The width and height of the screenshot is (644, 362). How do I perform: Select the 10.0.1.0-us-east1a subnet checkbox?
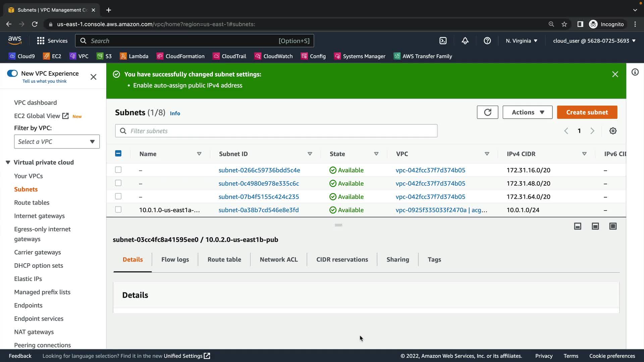[x=118, y=210]
